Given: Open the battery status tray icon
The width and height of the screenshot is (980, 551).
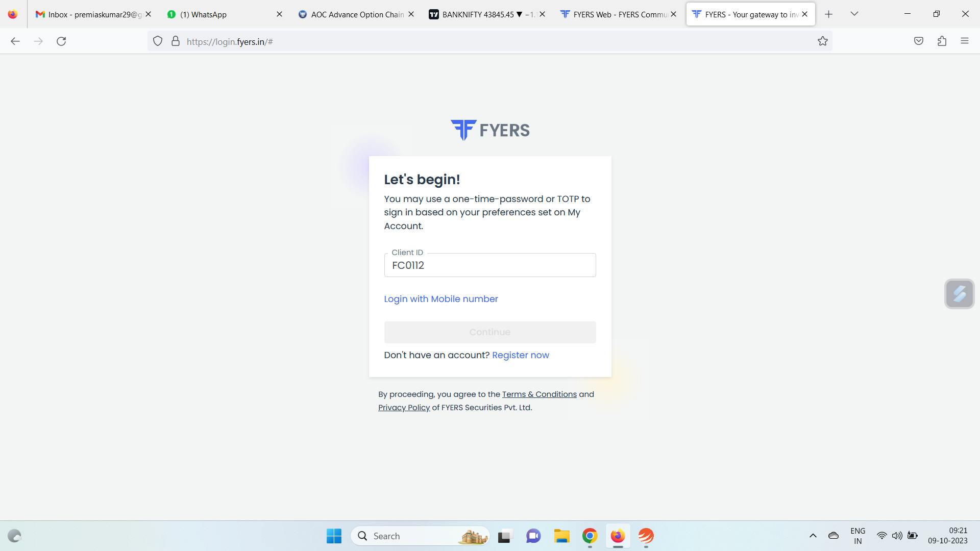Looking at the screenshot, I should (913, 536).
